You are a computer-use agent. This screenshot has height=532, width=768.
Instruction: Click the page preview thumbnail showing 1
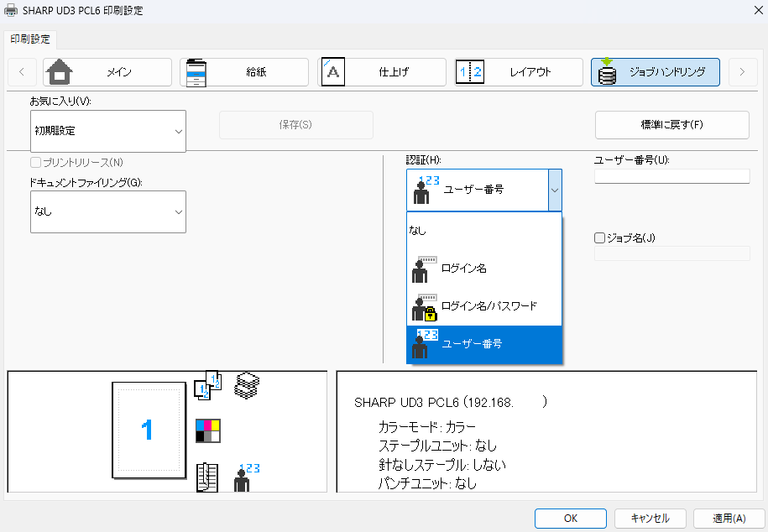point(149,430)
